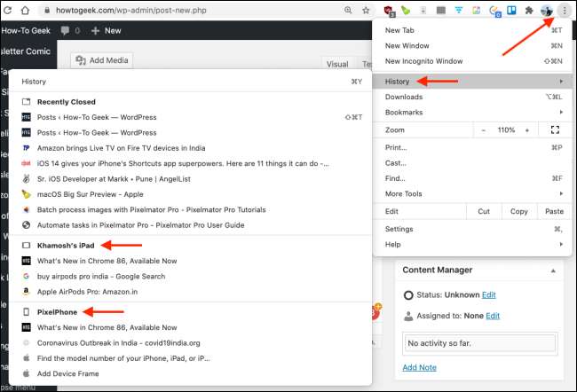This screenshot has height=392, width=577.
Task: Click the Add Note link
Action: click(419, 367)
